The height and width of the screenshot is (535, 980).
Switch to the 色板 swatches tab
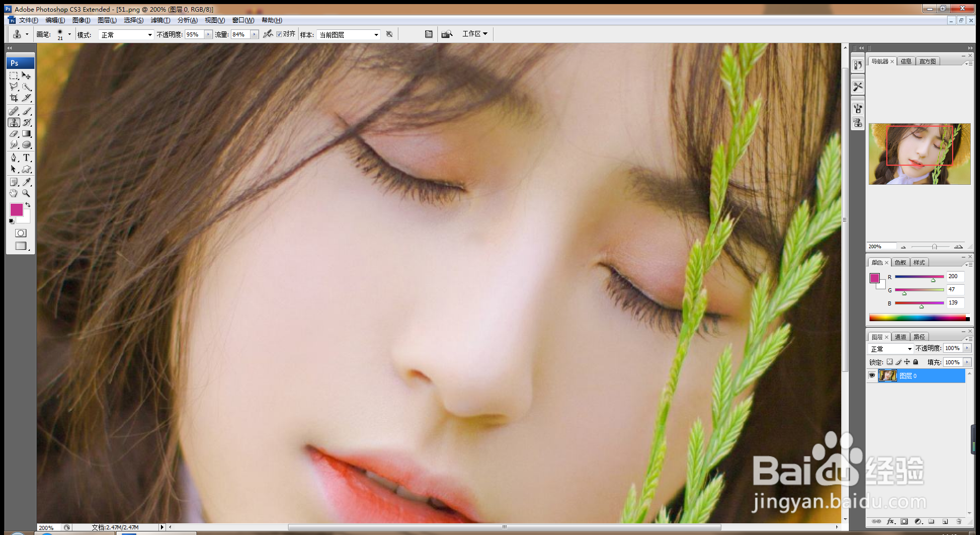point(901,262)
